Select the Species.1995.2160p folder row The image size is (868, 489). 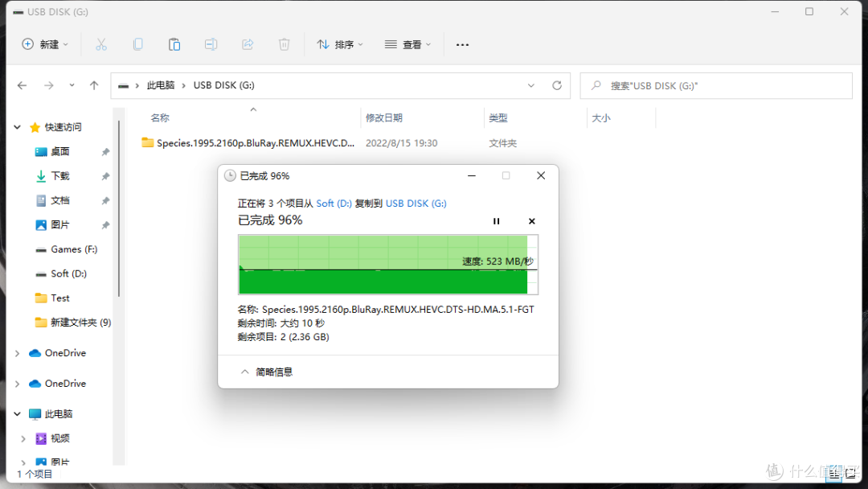coord(248,143)
